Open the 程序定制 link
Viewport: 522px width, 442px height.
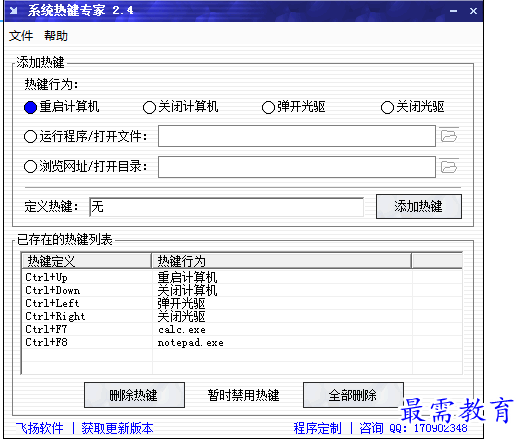[317, 428]
